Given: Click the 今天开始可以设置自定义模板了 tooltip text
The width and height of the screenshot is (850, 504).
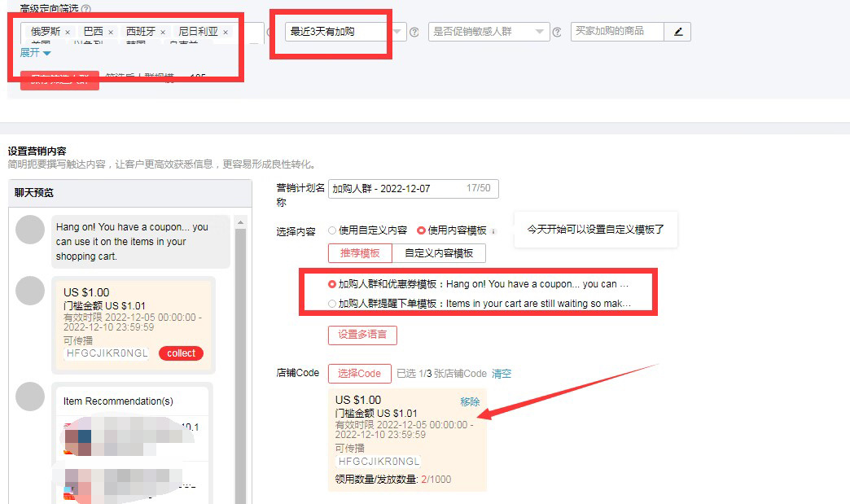Looking at the screenshot, I should pyautogui.click(x=596, y=230).
